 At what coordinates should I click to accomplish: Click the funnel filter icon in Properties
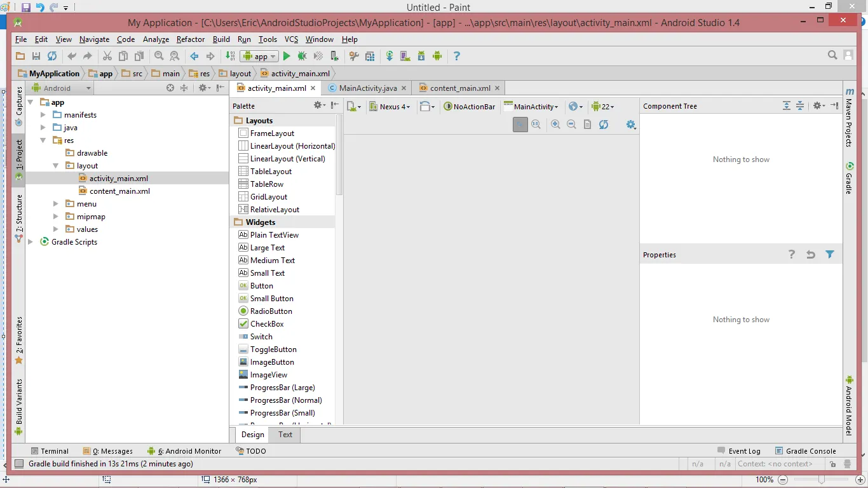click(829, 254)
